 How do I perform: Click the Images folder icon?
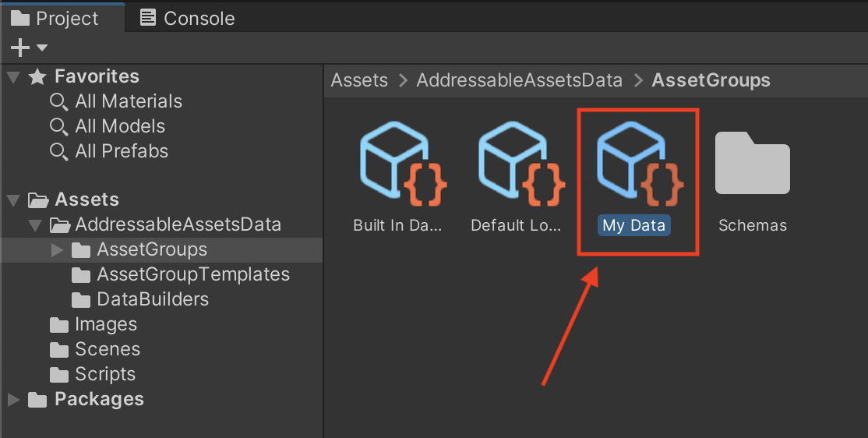(x=59, y=325)
